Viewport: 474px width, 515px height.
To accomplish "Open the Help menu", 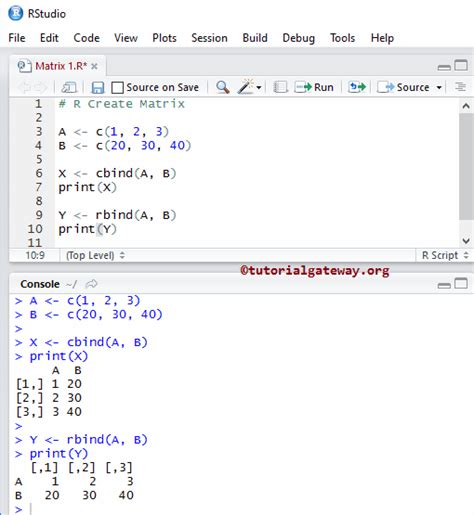I will click(382, 38).
